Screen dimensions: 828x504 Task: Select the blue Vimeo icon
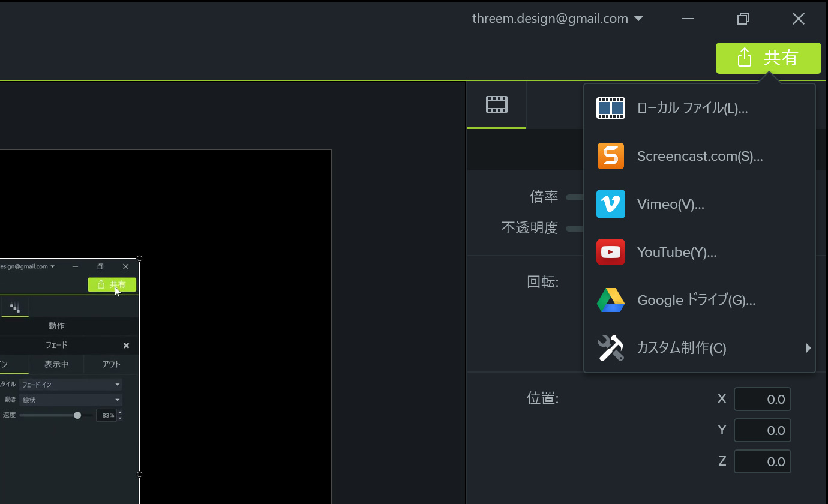610,204
